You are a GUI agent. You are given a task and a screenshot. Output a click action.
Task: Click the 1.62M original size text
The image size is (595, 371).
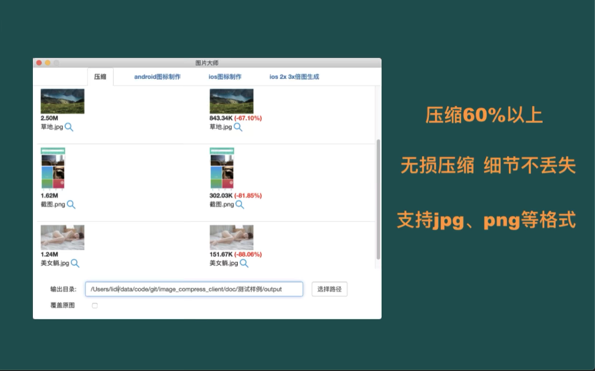pos(49,196)
